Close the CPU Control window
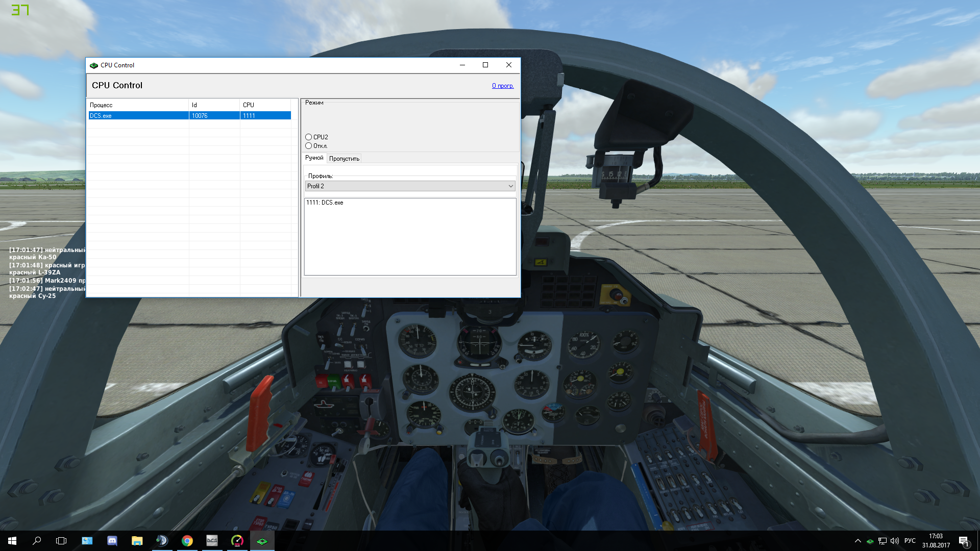Viewport: 980px width, 551px height. (509, 65)
